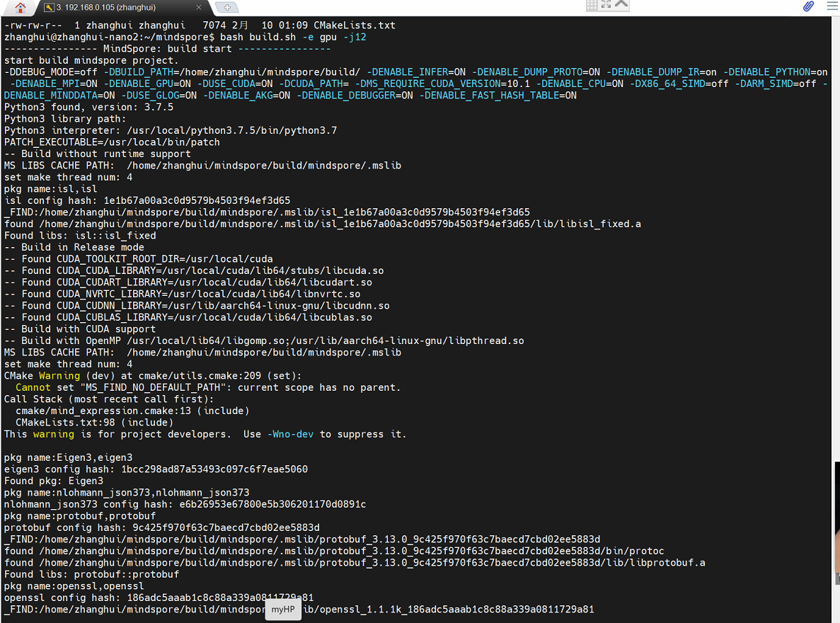Screen dimensions: 840x623
Task: Click 'Found libs: isl::isl_fixed' line
Action: click(x=81, y=235)
